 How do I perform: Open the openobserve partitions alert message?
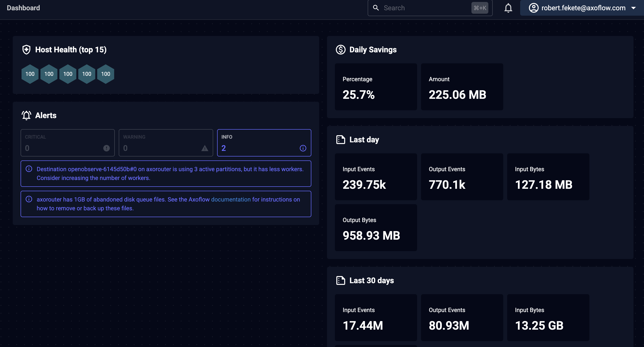click(166, 174)
